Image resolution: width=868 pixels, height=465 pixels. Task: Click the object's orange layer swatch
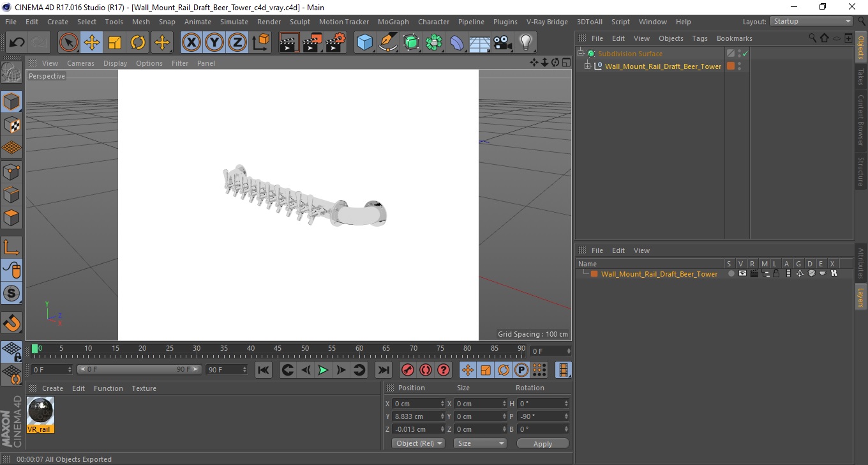tap(731, 66)
